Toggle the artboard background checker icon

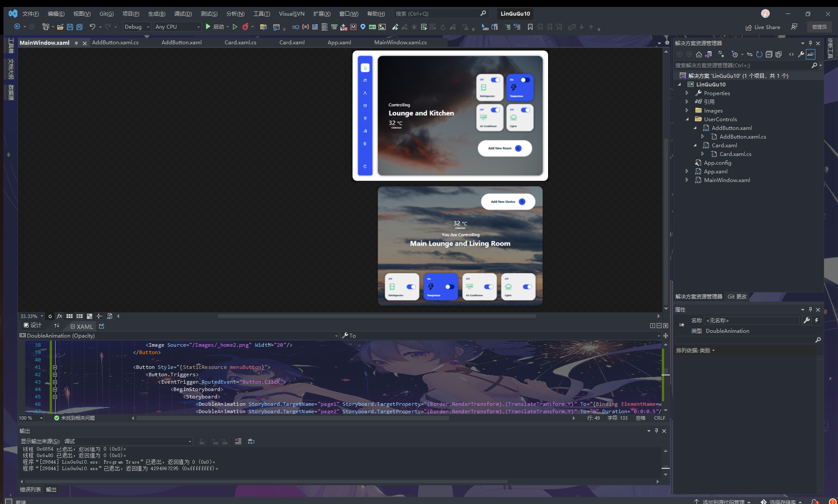pyautogui.click(x=90, y=316)
